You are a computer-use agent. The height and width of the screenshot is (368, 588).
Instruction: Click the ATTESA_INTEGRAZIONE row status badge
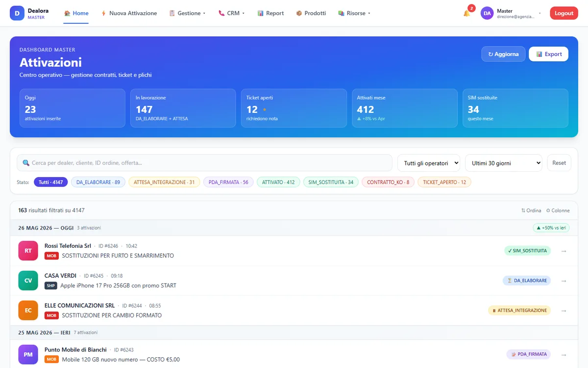519,311
